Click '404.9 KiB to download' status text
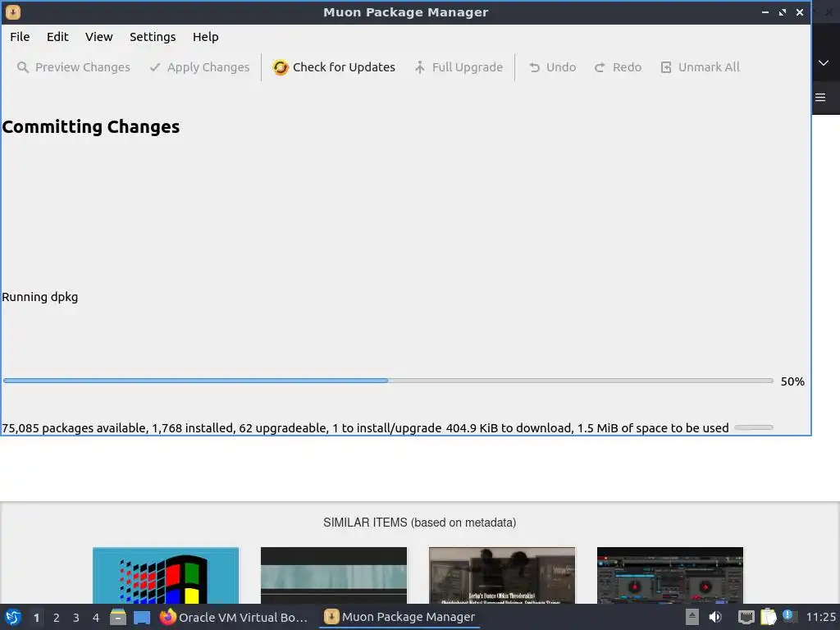Screen dimensions: 840x630 pyautogui.click(x=509, y=428)
